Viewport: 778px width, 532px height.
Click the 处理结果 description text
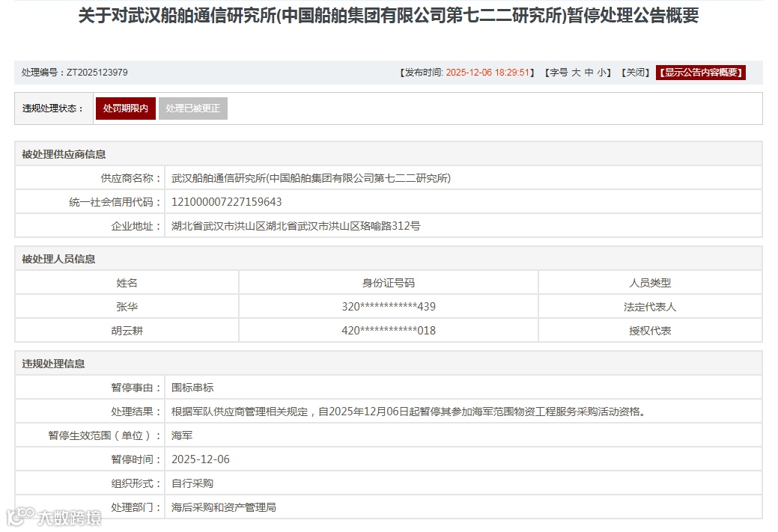pyautogui.click(x=408, y=411)
